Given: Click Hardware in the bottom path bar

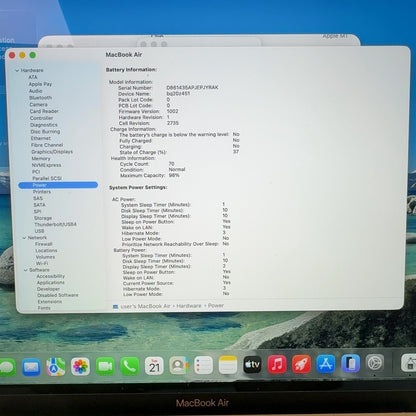Looking at the screenshot, I should click(x=189, y=306).
